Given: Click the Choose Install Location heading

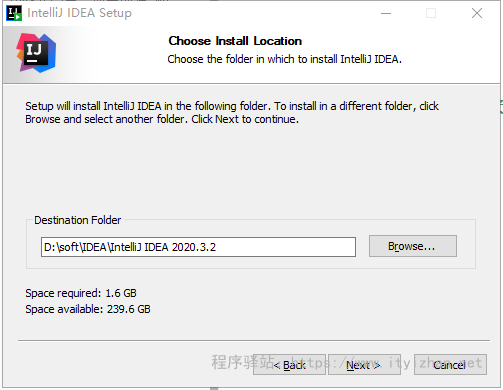Looking at the screenshot, I should [x=235, y=41].
